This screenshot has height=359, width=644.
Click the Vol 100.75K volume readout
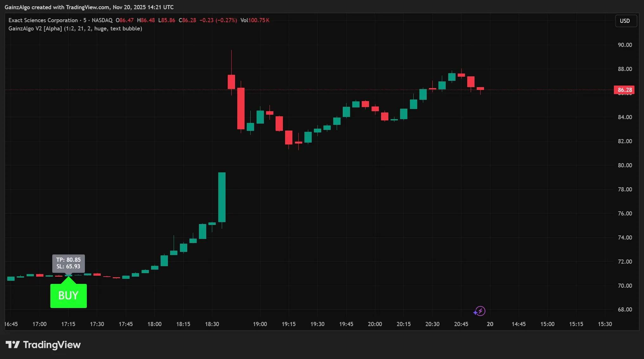tap(255, 20)
